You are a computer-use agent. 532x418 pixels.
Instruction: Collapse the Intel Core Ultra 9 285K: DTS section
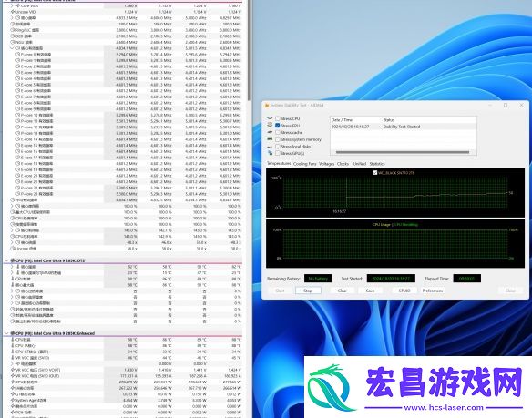pos(6,260)
